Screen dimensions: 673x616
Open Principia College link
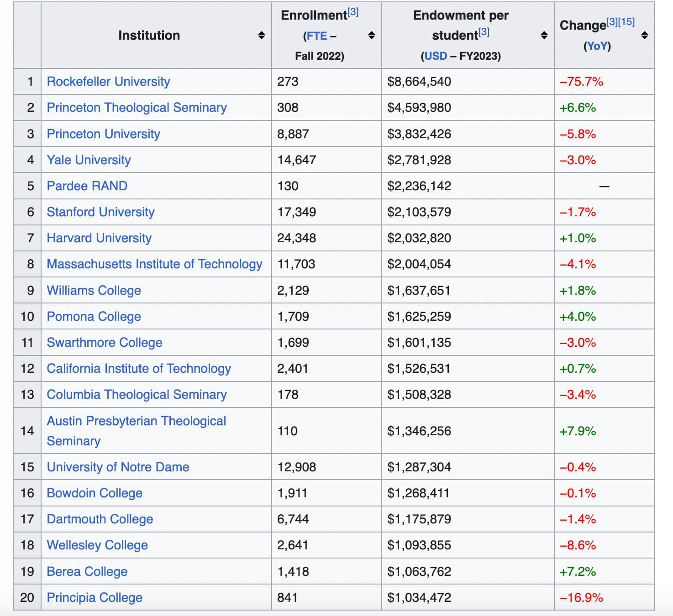coord(95,598)
